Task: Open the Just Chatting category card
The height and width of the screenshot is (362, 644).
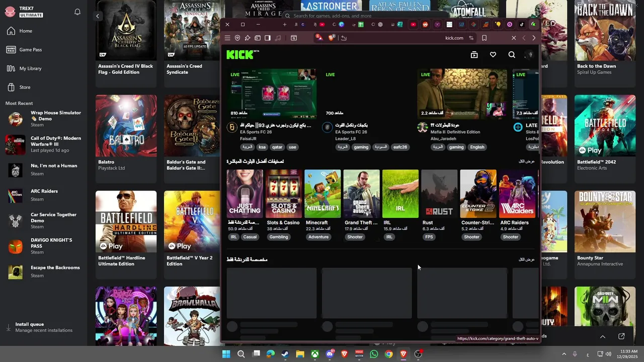Action: pos(245,194)
